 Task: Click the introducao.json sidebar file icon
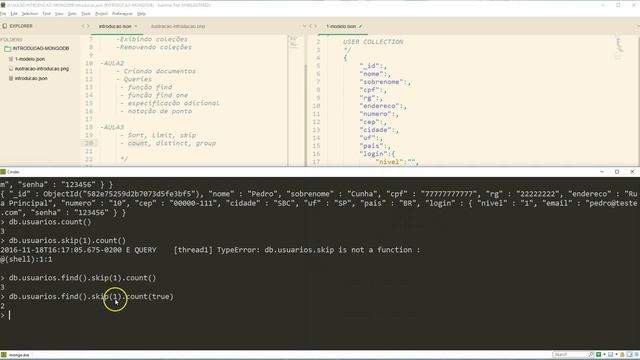coord(11,78)
